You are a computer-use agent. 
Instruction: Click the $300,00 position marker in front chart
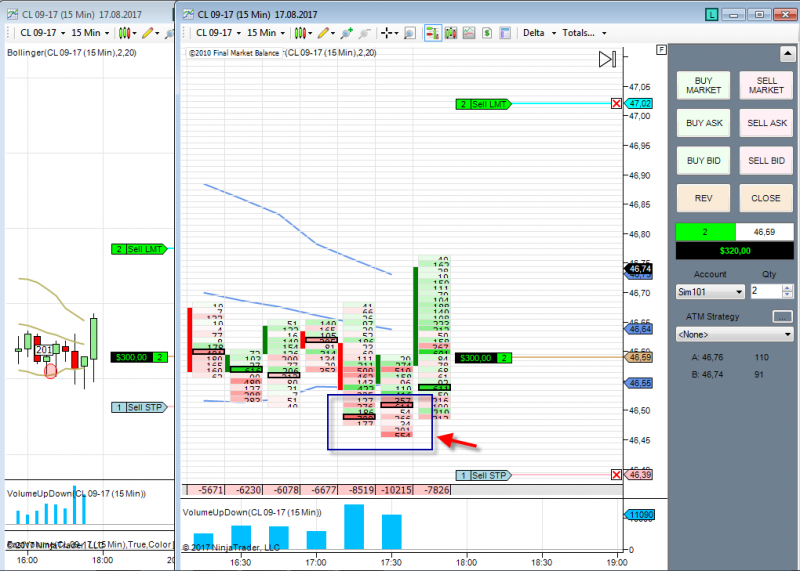(x=483, y=358)
